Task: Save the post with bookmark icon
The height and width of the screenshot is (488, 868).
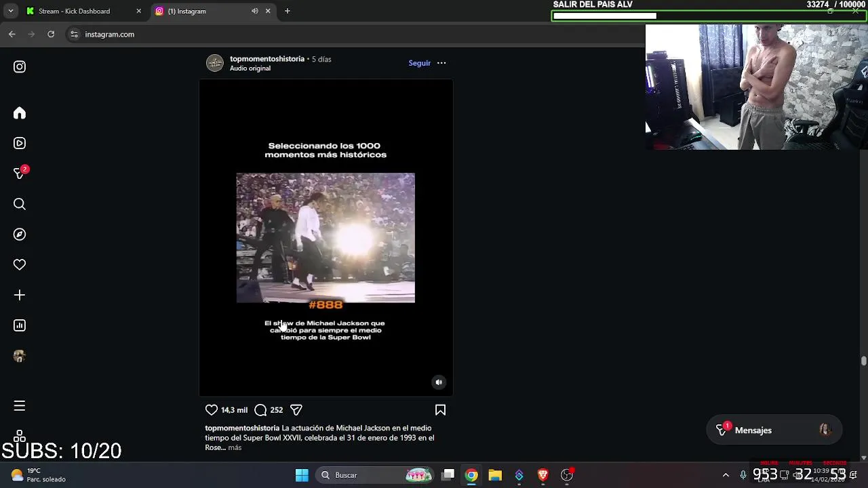Action: pos(440,409)
